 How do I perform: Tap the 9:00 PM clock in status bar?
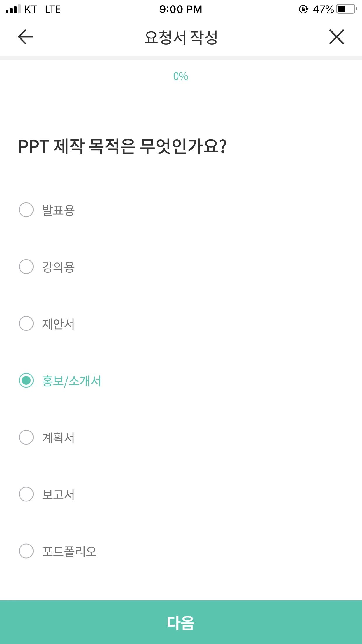[x=181, y=9]
